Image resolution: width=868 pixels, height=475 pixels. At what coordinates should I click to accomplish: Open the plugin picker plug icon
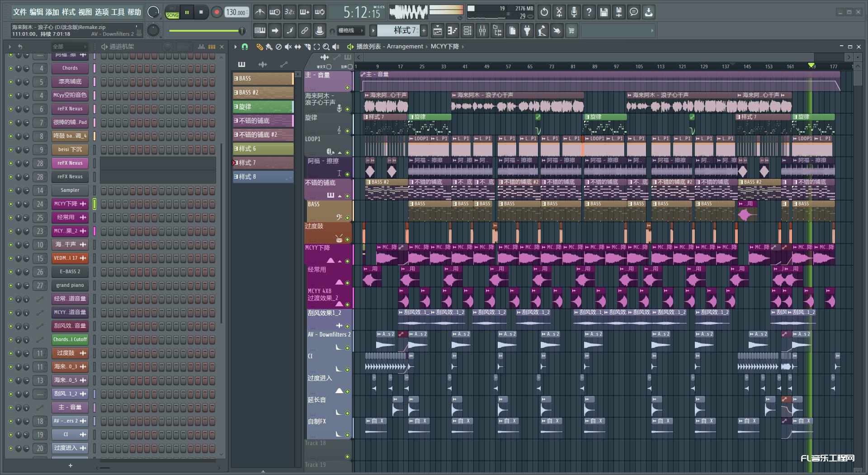point(527,31)
